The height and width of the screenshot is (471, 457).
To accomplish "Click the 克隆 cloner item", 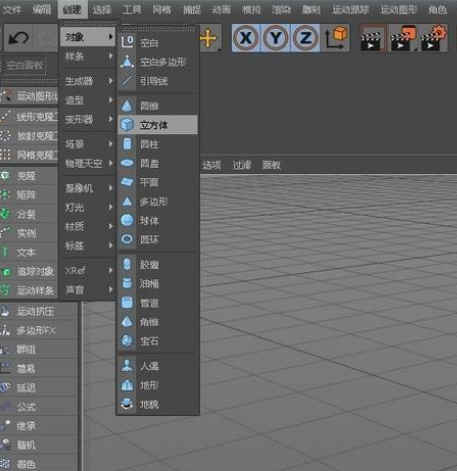I will (x=29, y=176).
